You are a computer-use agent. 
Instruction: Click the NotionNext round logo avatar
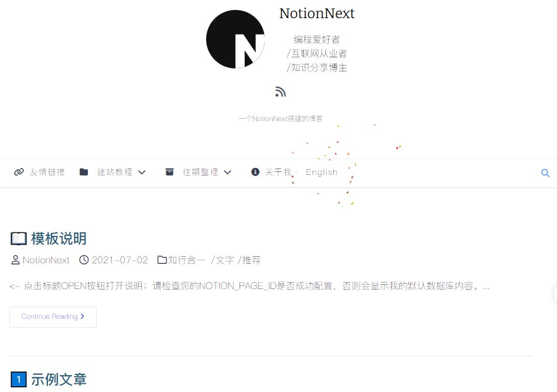click(235, 39)
